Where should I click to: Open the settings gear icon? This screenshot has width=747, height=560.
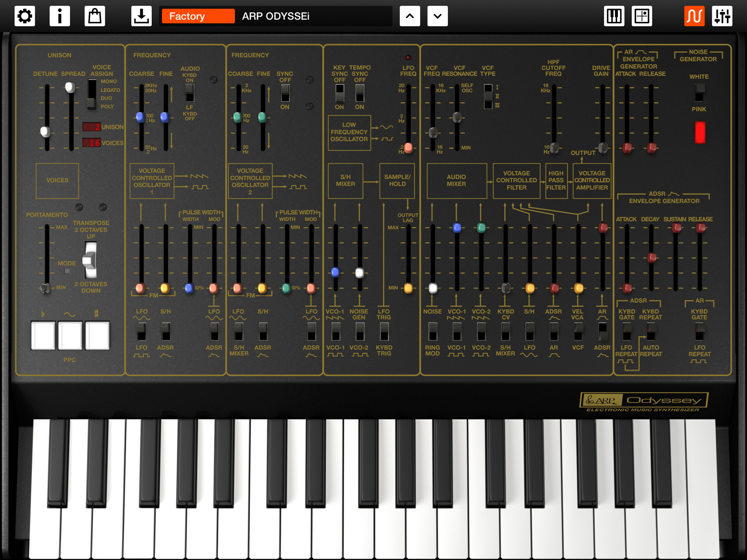point(25,16)
